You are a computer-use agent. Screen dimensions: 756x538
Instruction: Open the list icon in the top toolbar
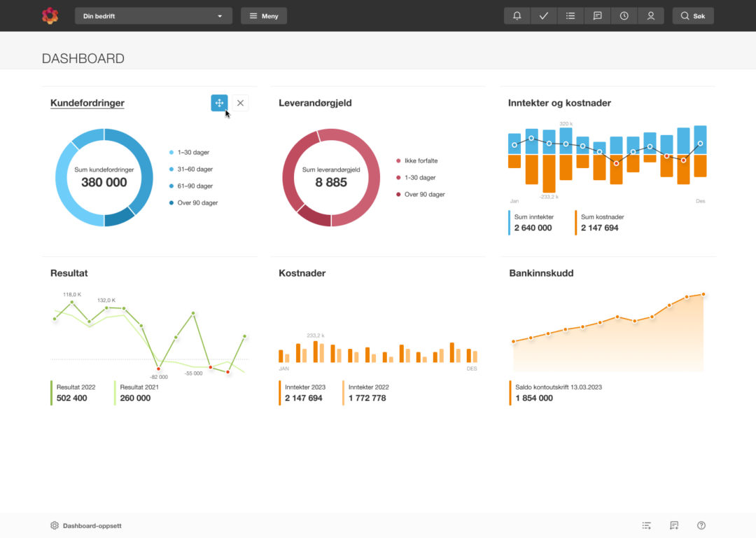point(570,15)
